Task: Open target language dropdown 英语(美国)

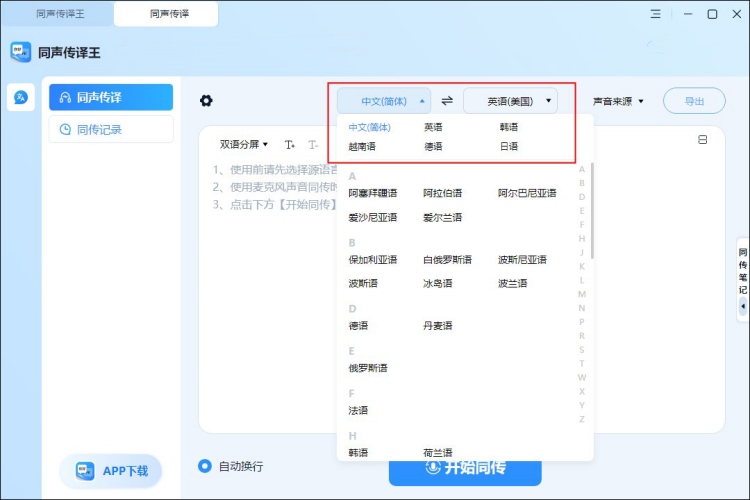Action: (x=510, y=101)
